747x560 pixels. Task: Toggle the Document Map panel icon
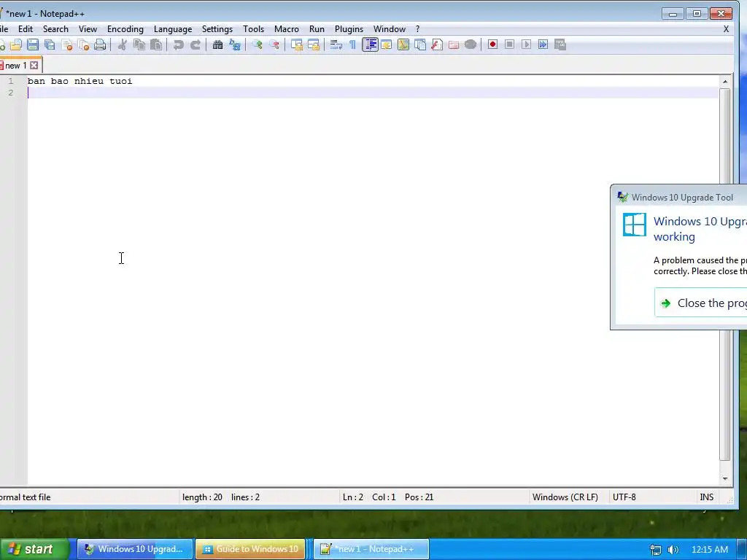point(403,44)
